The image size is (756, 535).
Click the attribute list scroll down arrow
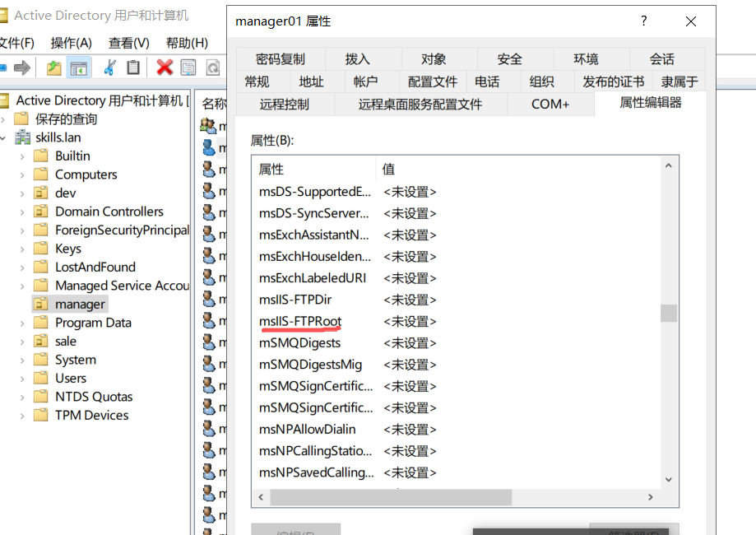[x=668, y=479]
